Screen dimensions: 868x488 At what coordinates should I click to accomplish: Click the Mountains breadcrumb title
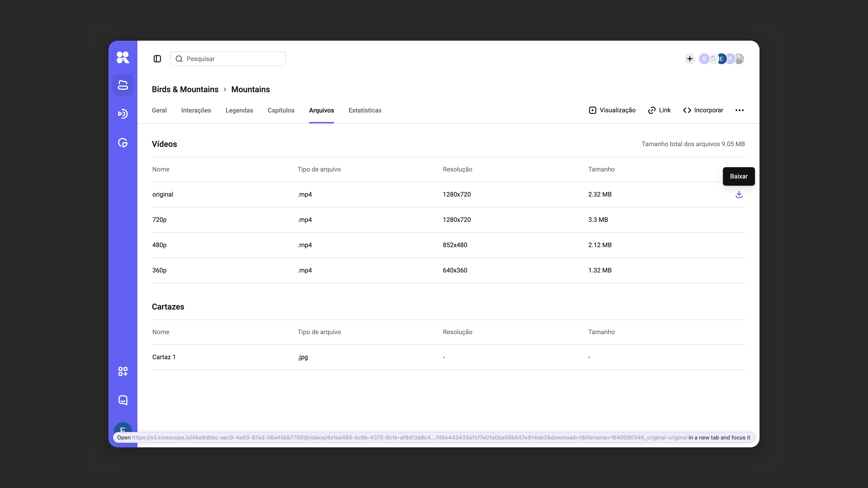(x=250, y=90)
